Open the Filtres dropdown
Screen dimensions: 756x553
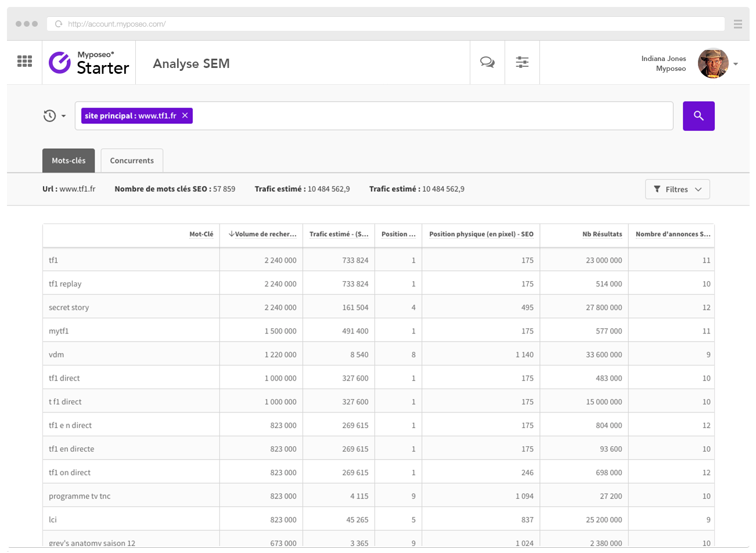pos(677,189)
